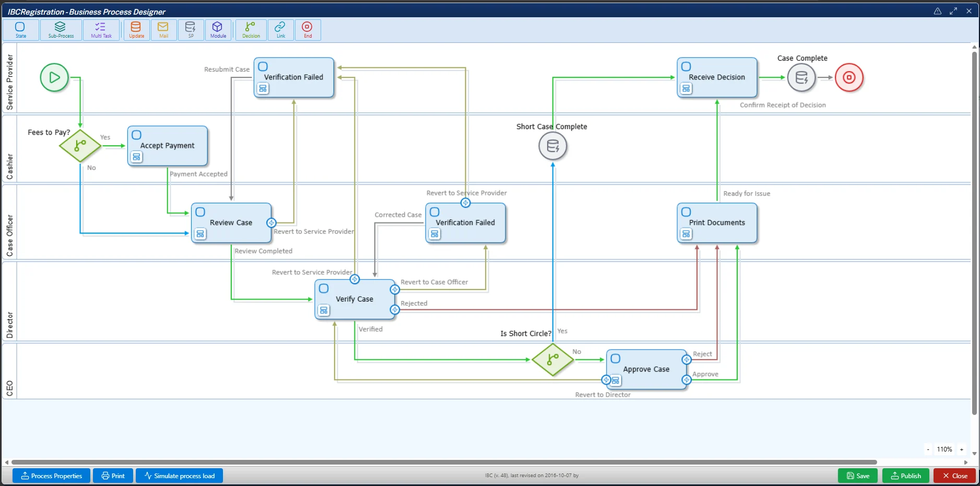Click the Confirm Receipt of Decision label

pyautogui.click(x=783, y=105)
